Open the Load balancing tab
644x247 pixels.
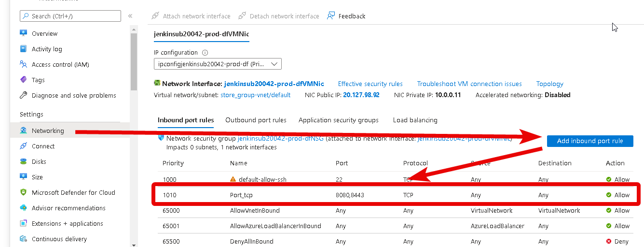coord(415,120)
